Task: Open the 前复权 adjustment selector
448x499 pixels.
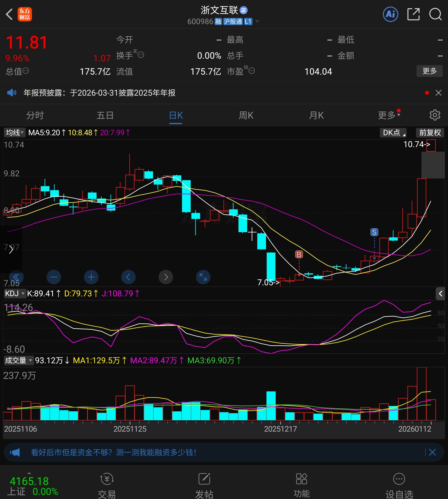Action: pos(430,133)
